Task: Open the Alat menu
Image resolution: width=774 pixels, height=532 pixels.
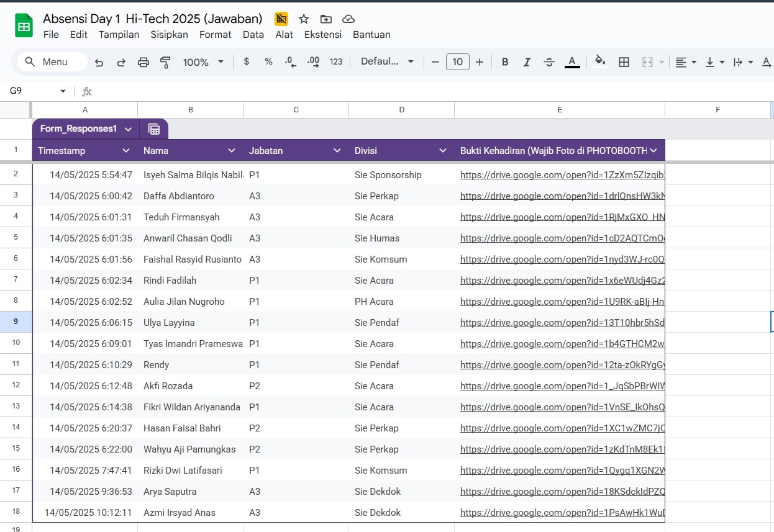Action: point(285,35)
